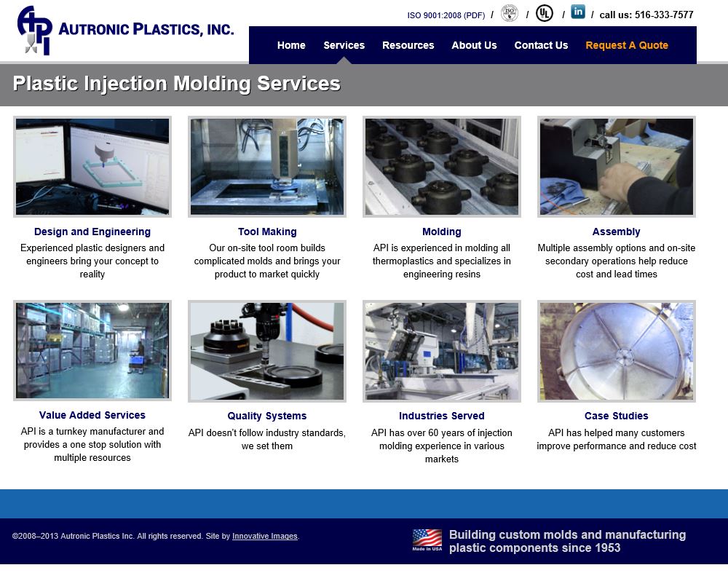728x581 pixels.
Task: Click the Case Studies thumbnail image
Action: [616, 351]
